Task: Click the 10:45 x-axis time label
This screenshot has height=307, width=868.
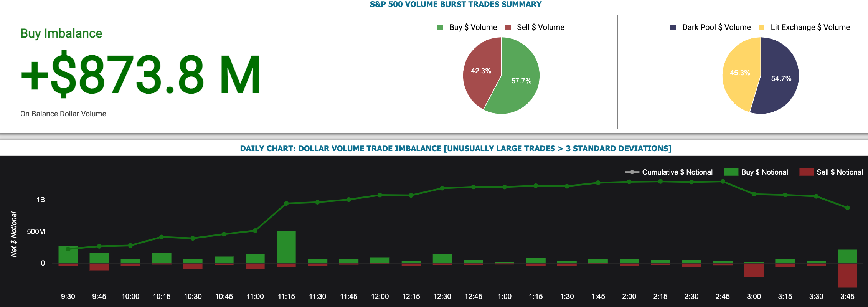Action: (x=224, y=296)
